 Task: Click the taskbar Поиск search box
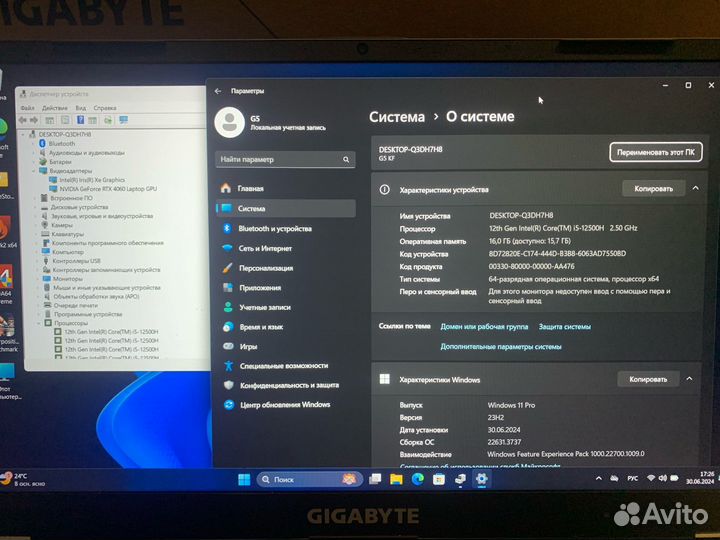[309, 479]
